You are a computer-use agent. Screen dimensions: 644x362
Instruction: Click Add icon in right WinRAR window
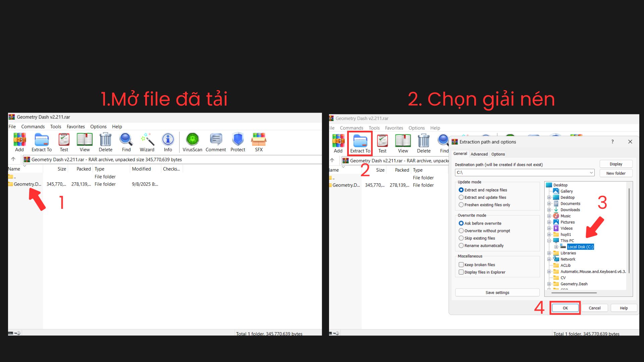point(338,143)
